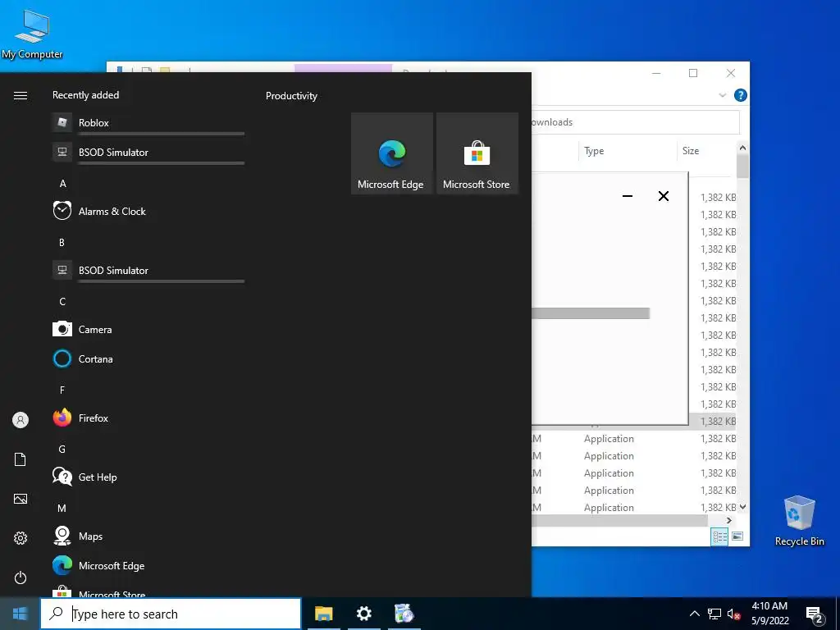Open Settings from the taskbar
Screen dimensions: 840x630
click(363, 614)
